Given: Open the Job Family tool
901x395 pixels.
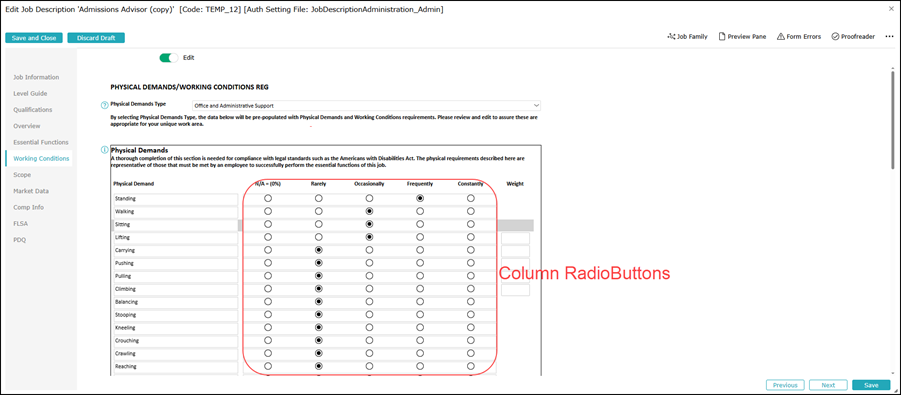Looking at the screenshot, I should pyautogui.click(x=687, y=37).
